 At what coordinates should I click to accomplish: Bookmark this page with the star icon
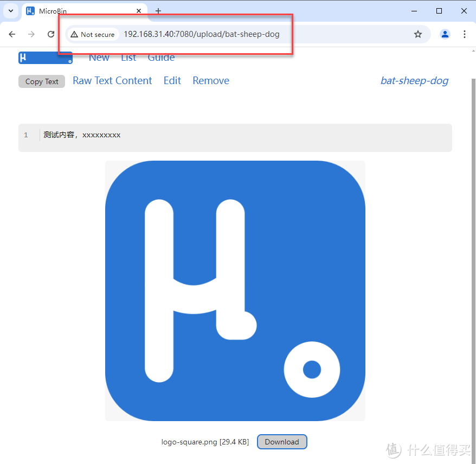(418, 34)
